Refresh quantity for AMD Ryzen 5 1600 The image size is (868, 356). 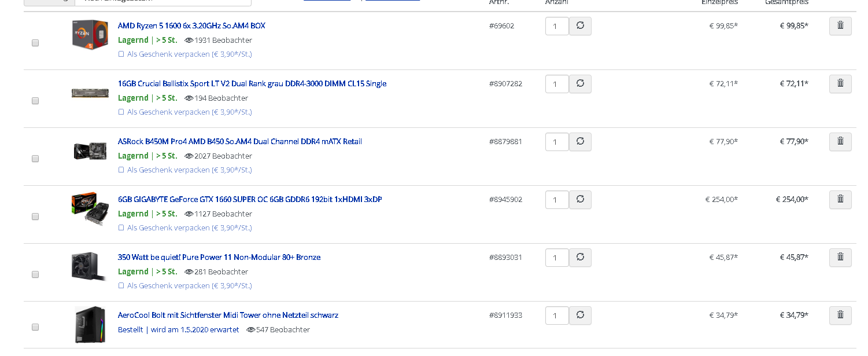click(x=580, y=26)
